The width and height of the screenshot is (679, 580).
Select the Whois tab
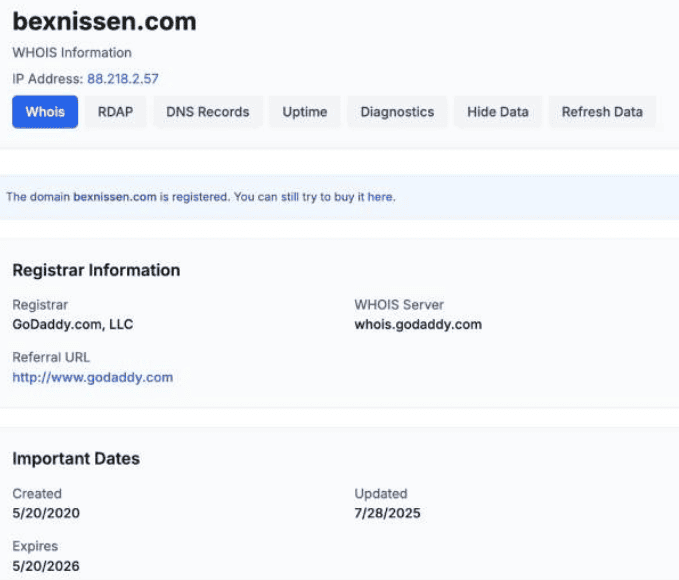click(x=45, y=112)
